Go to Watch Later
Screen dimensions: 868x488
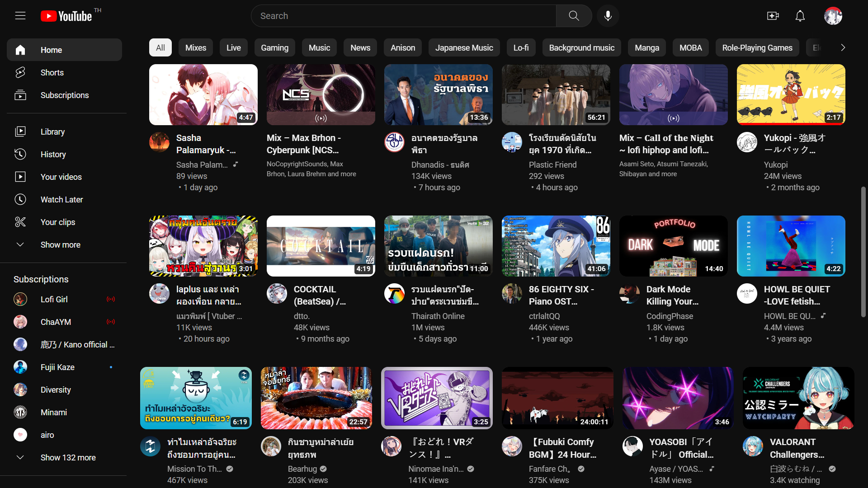point(61,199)
